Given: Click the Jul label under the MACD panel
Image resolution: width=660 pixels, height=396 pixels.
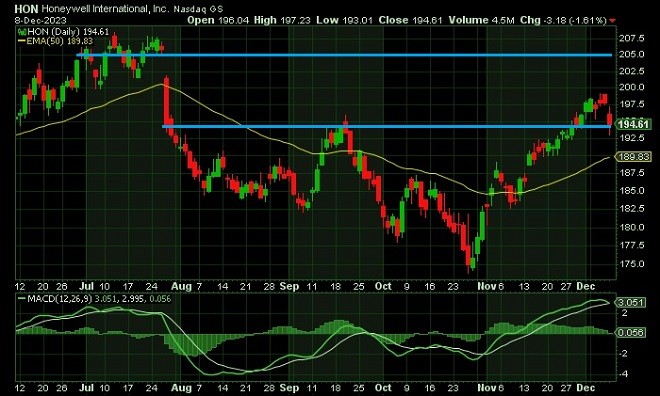Looking at the screenshot, I should click(x=87, y=388).
